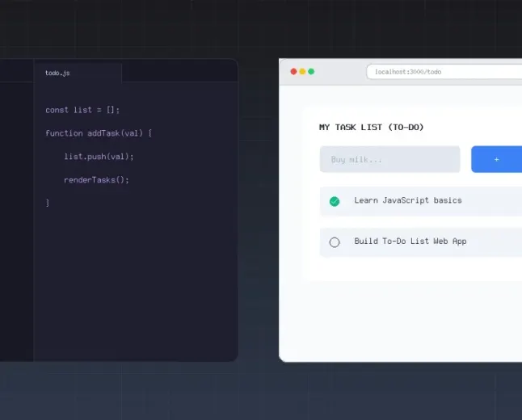
Task: Click the yellow minimize dot in browser window
Action: [x=302, y=72]
